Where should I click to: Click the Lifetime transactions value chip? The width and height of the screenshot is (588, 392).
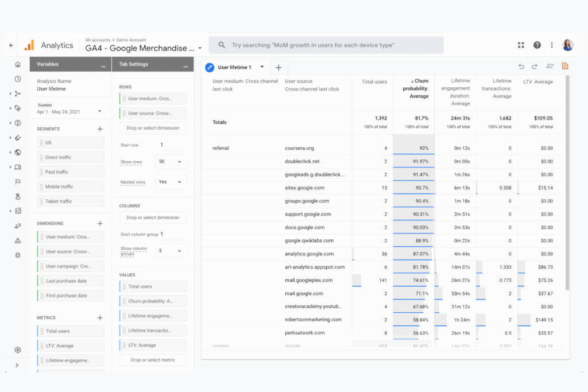153,331
